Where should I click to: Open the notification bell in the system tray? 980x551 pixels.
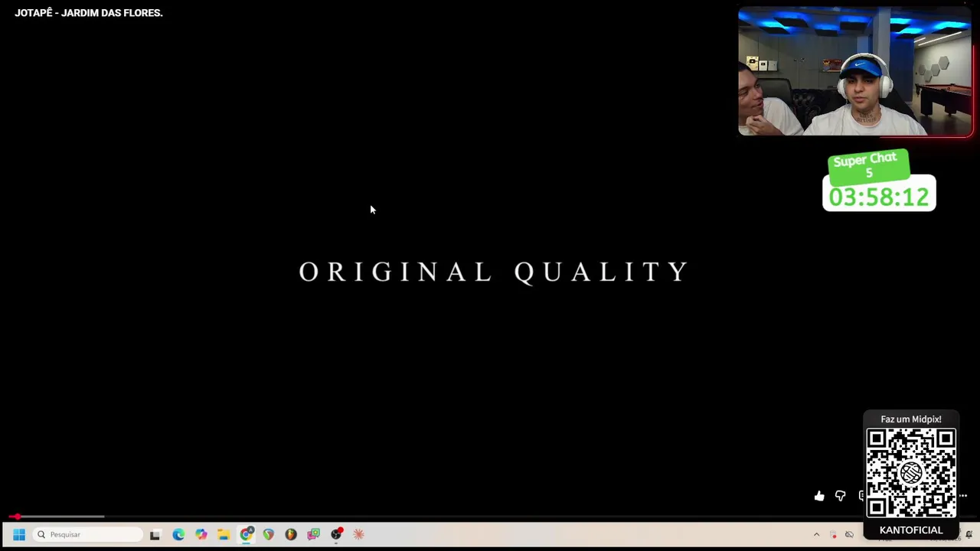[x=969, y=534]
